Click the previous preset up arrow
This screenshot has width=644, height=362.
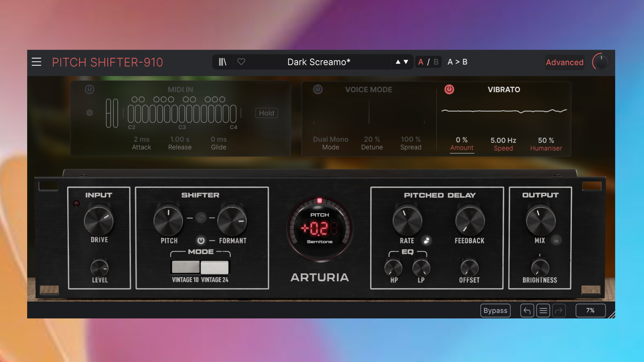tap(398, 62)
